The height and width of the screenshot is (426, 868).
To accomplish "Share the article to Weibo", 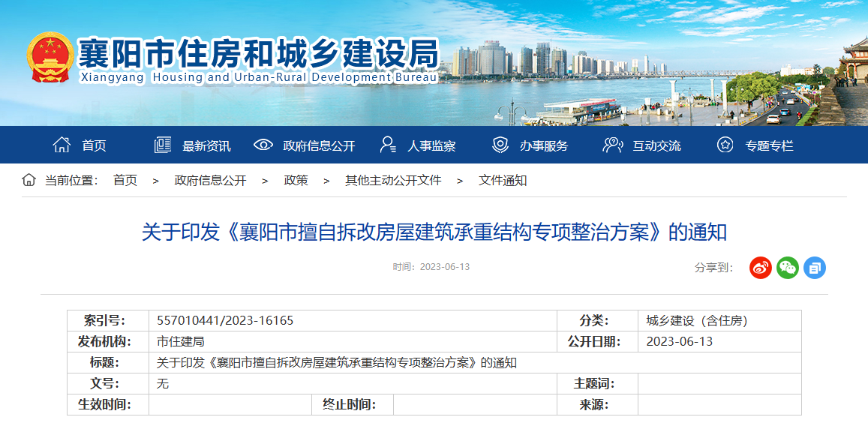I will pos(760,267).
